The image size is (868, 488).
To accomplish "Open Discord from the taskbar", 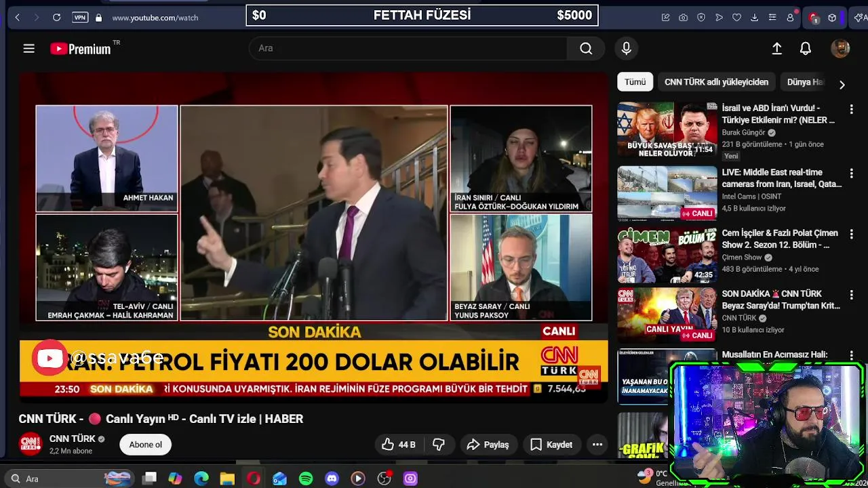I will (x=332, y=479).
